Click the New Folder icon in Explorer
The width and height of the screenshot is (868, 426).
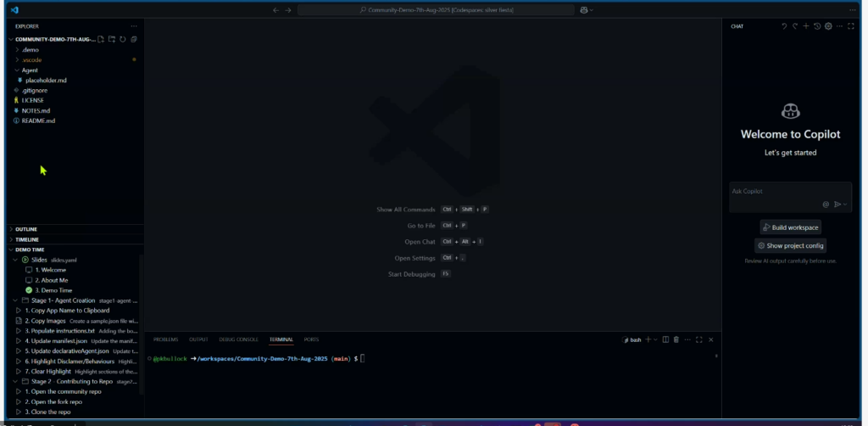point(112,39)
